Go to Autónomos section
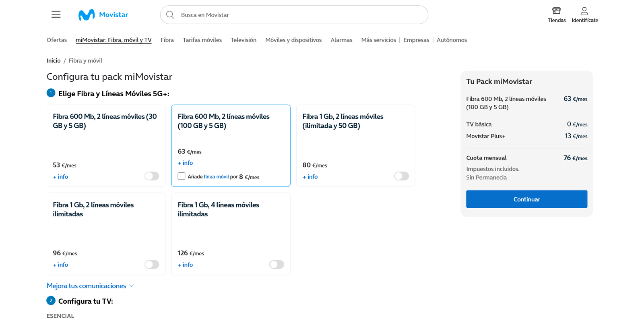This screenshot has height=323, width=644. (452, 40)
